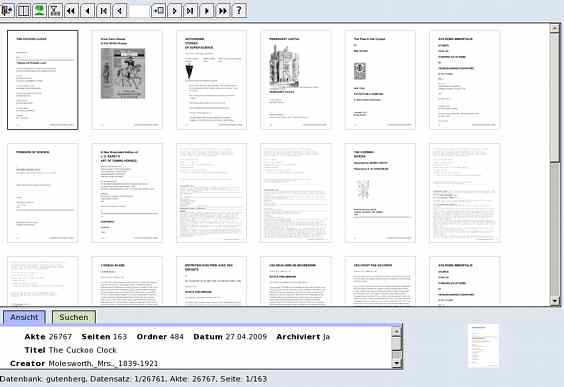Click the go-to-page icon beside input field

[159, 10]
